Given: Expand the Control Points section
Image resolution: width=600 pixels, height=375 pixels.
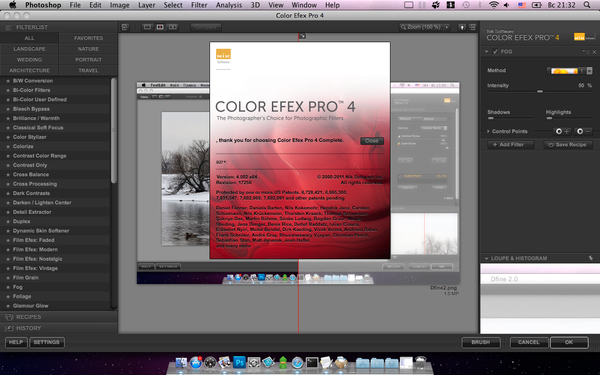Looking at the screenshot, I should tap(488, 131).
